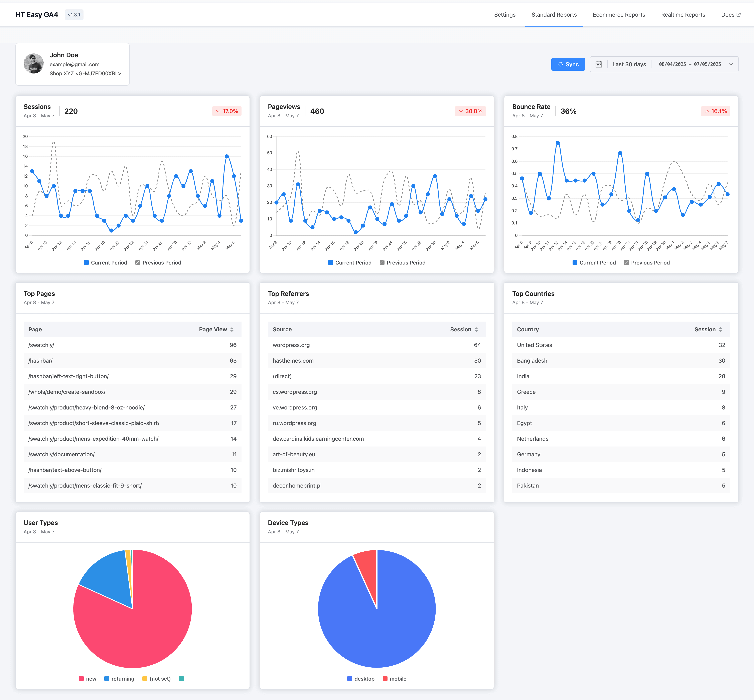754x700 pixels.
Task: Click John Doe's profile avatar
Action: coord(33,64)
